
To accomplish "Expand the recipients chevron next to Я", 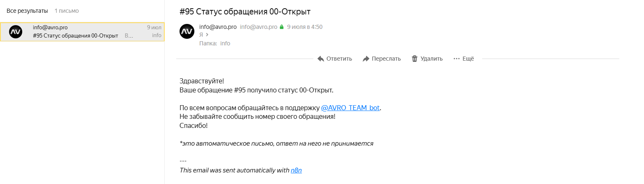I will [207, 35].
